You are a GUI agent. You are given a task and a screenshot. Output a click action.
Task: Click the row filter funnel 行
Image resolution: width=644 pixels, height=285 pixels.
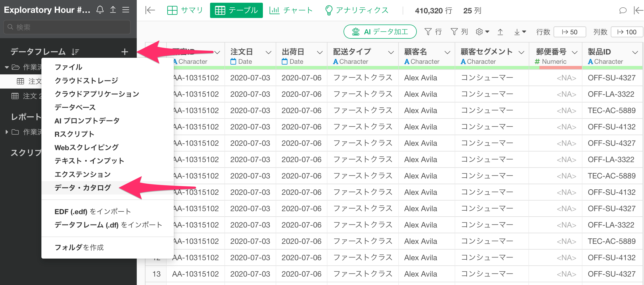tap(433, 32)
